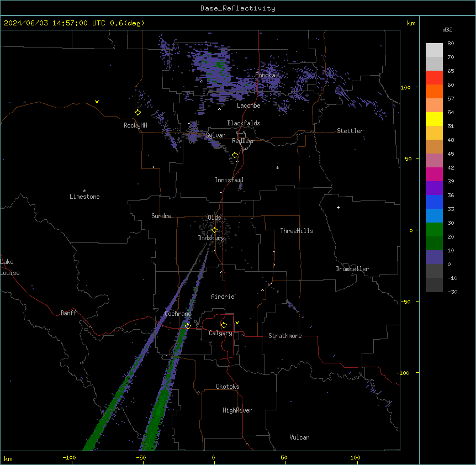Screen dimensions: 476x465
Task: Select the yellow diamond marker between Olds and Didsbury
Action: (x=214, y=230)
